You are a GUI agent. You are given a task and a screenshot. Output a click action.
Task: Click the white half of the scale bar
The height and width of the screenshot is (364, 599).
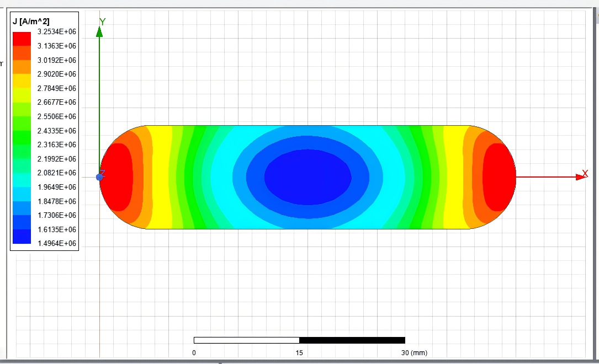(246, 340)
